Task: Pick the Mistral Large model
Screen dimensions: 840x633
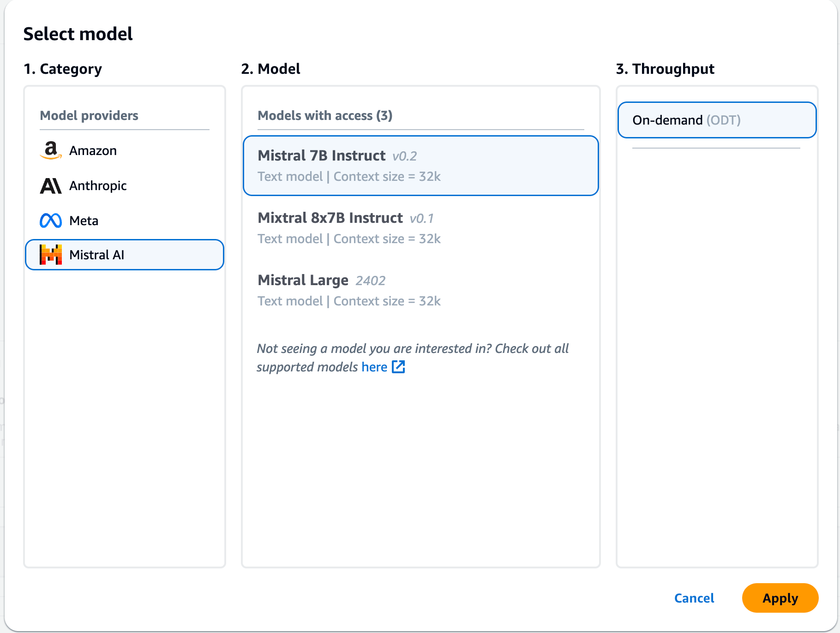Action: [303, 281]
